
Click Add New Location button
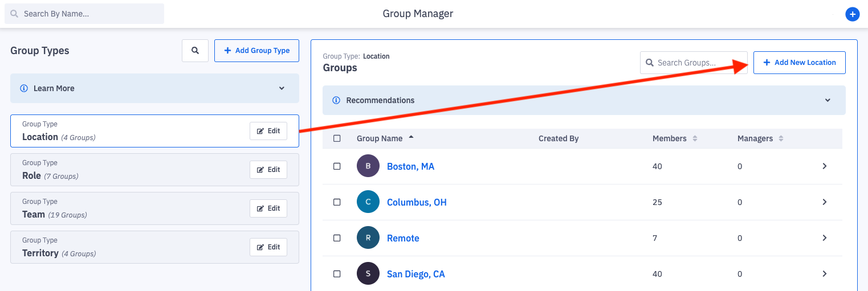(x=800, y=63)
